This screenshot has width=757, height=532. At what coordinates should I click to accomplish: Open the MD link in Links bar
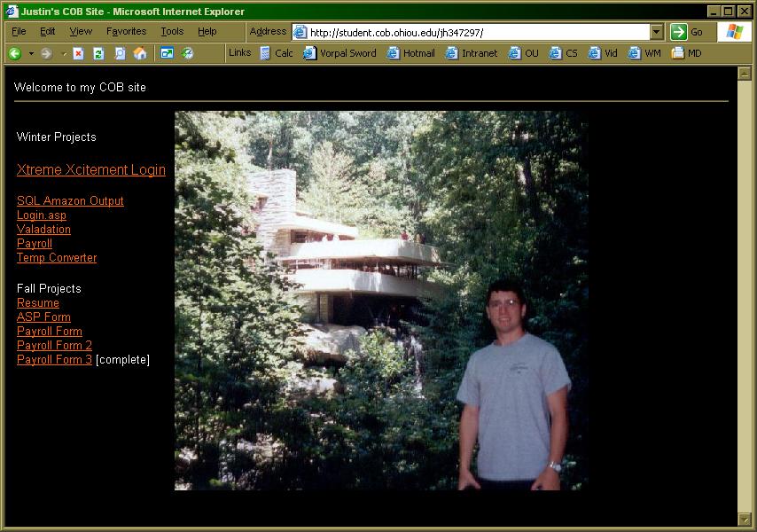pos(686,53)
